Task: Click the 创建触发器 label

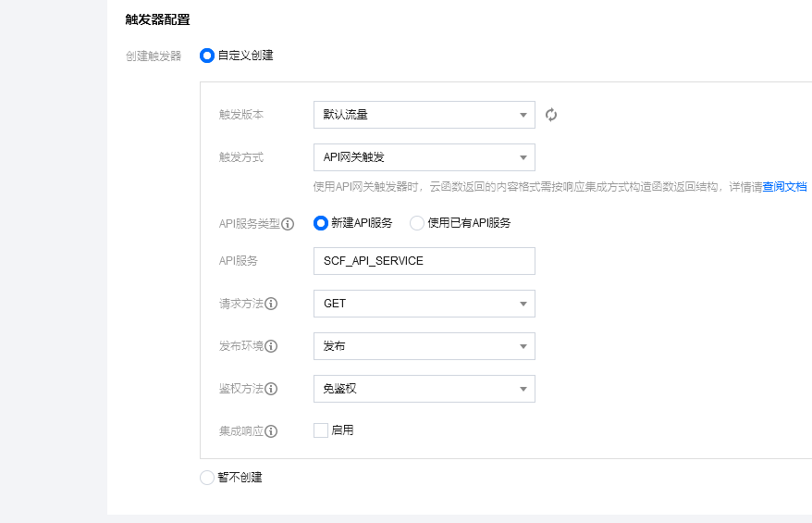Action: (154, 56)
